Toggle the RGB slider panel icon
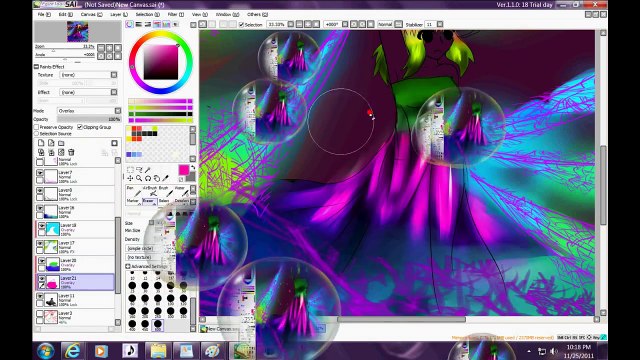640x360 pixels. (139, 24)
